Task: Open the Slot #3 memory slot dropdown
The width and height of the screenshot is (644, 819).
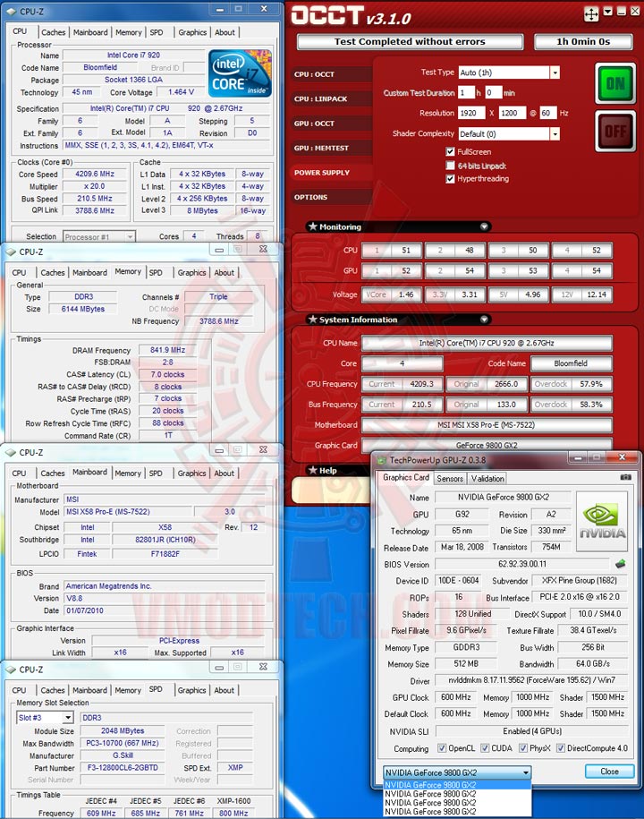Action: (x=68, y=718)
